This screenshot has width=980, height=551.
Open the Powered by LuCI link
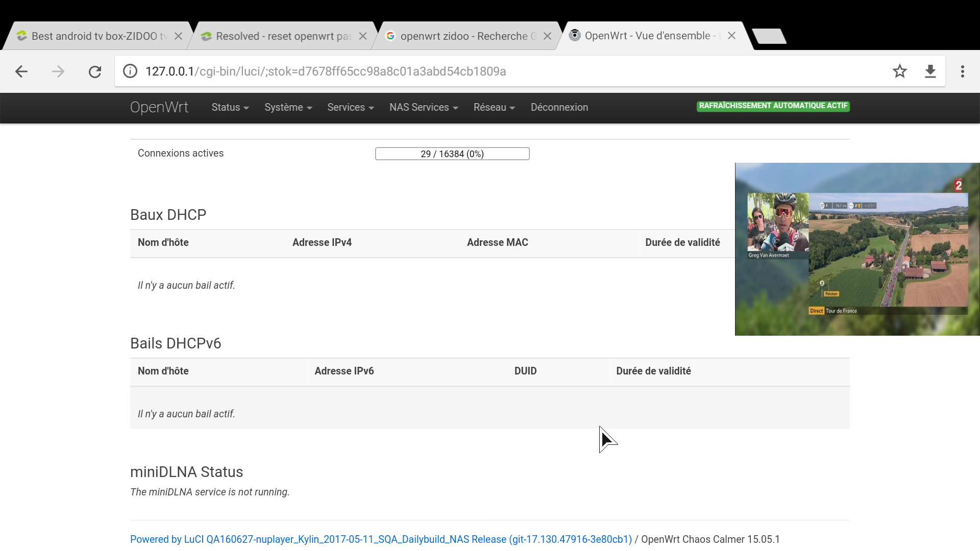click(380, 539)
